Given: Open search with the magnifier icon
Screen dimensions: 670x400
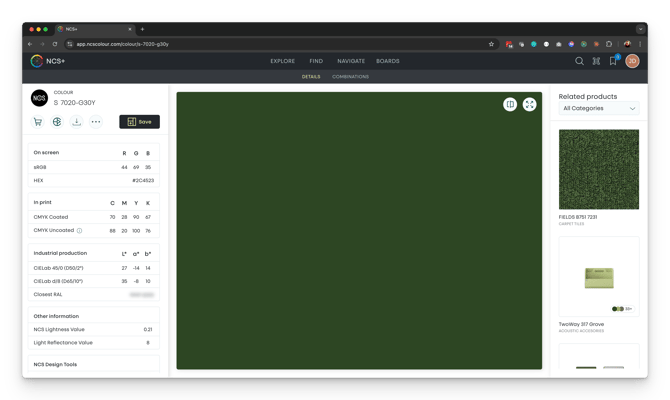Looking at the screenshot, I should pyautogui.click(x=579, y=61).
